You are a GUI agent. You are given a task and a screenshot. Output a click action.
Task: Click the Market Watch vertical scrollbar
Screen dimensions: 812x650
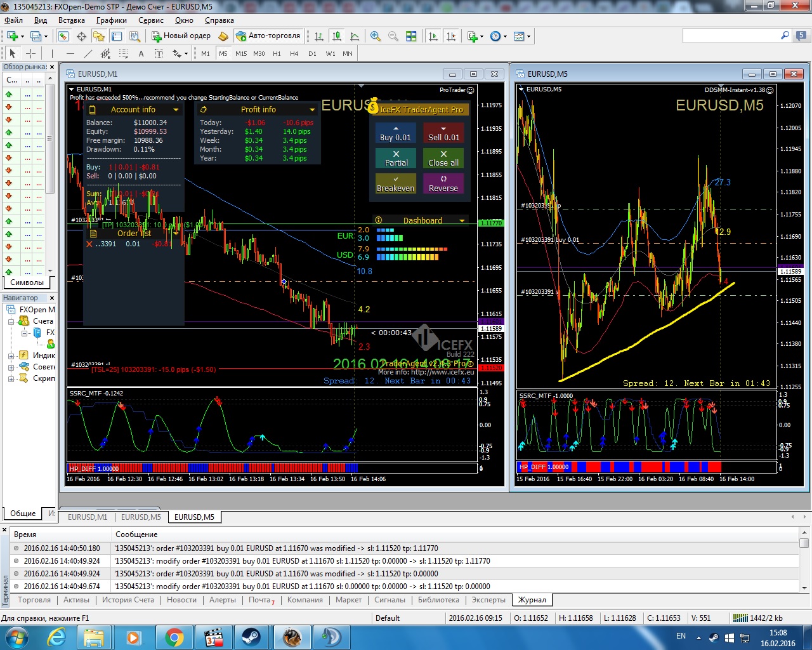point(50,175)
